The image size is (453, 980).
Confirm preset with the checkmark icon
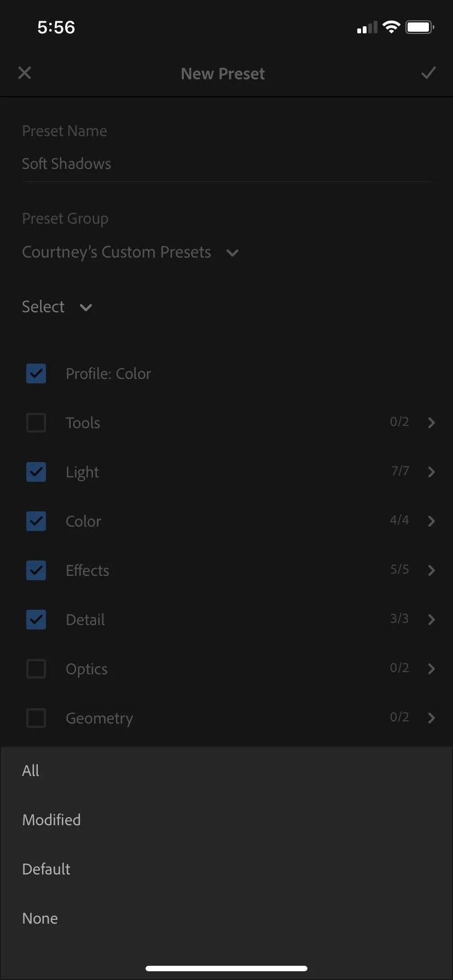[428, 73]
